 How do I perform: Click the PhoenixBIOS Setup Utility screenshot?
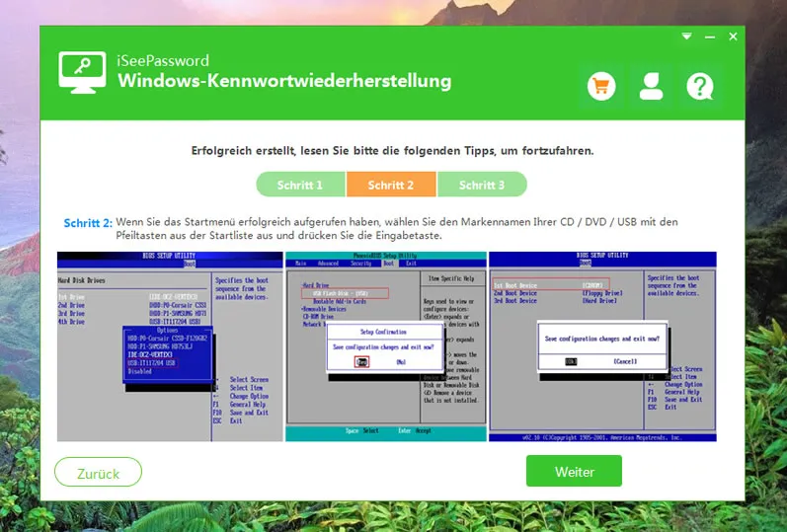coord(386,346)
